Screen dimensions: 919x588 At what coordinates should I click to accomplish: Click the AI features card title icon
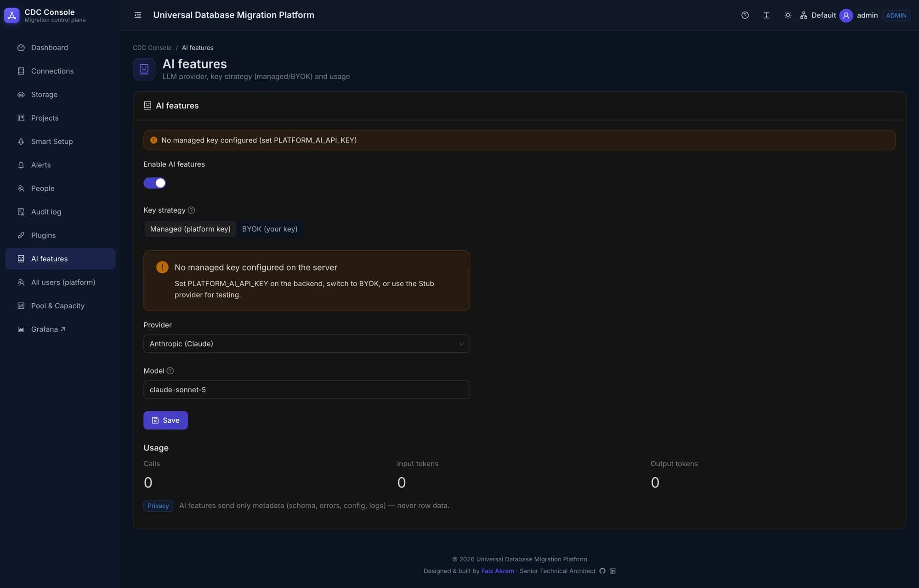coord(147,106)
